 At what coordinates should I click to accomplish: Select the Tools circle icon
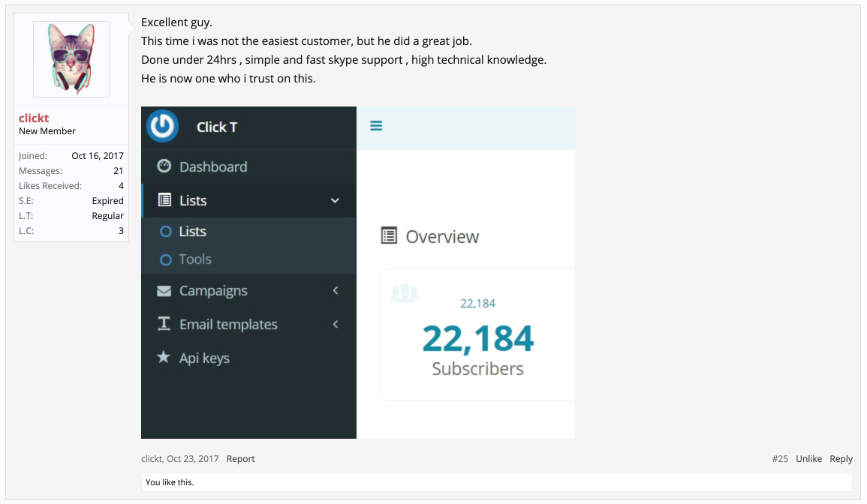click(165, 259)
